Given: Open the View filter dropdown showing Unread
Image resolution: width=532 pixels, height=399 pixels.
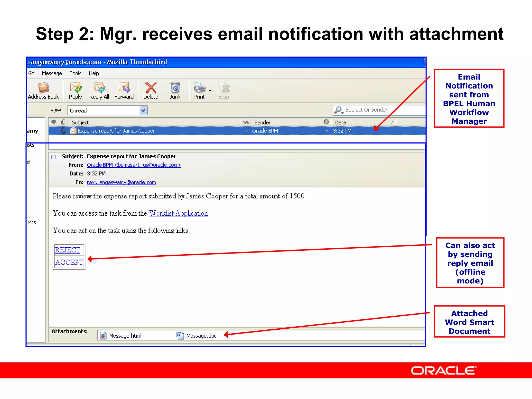Looking at the screenshot, I should tap(107, 110).
